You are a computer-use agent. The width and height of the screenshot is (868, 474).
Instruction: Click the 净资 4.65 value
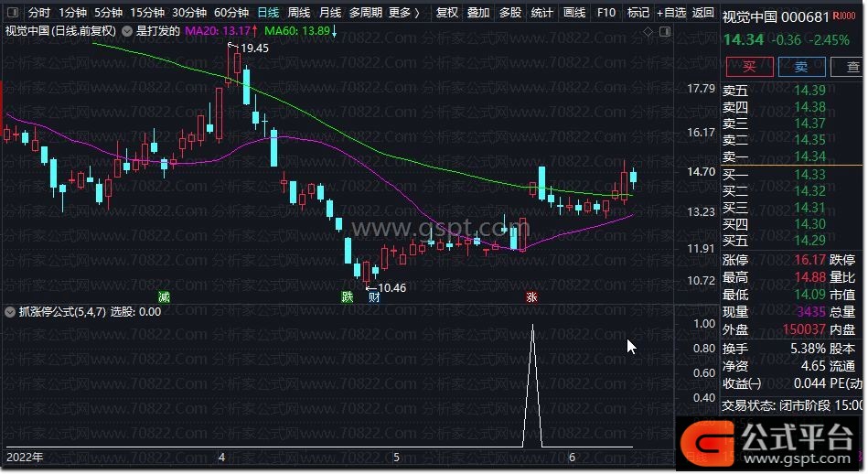[x=813, y=366]
